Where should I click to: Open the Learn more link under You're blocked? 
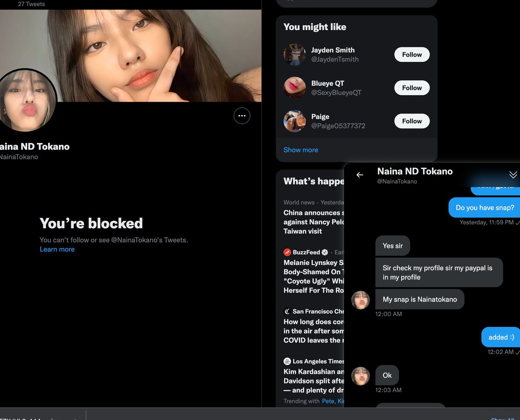click(57, 249)
